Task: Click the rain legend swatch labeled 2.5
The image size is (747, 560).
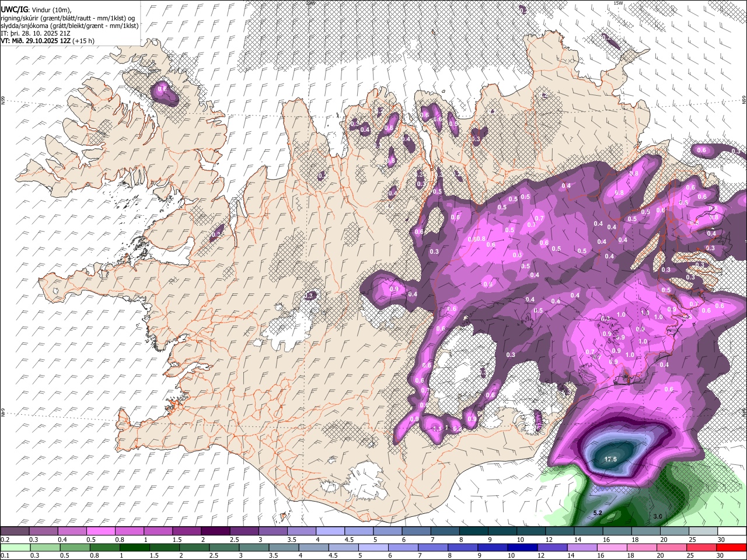Action: point(224,547)
